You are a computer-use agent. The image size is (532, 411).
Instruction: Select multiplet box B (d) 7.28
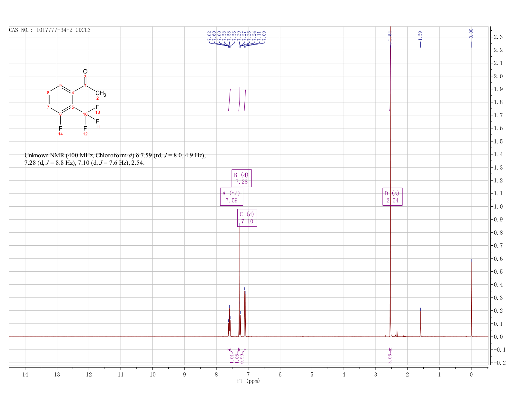click(241, 178)
